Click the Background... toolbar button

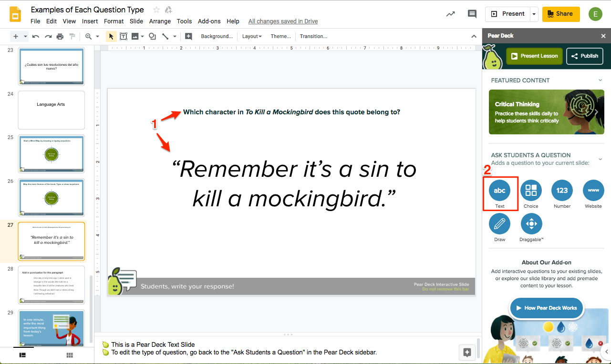click(x=217, y=36)
